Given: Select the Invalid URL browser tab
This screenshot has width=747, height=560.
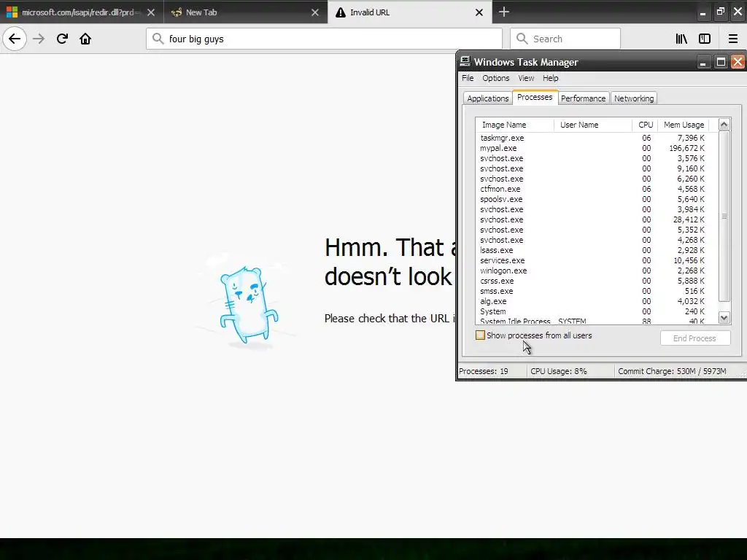Looking at the screenshot, I should point(409,12).
